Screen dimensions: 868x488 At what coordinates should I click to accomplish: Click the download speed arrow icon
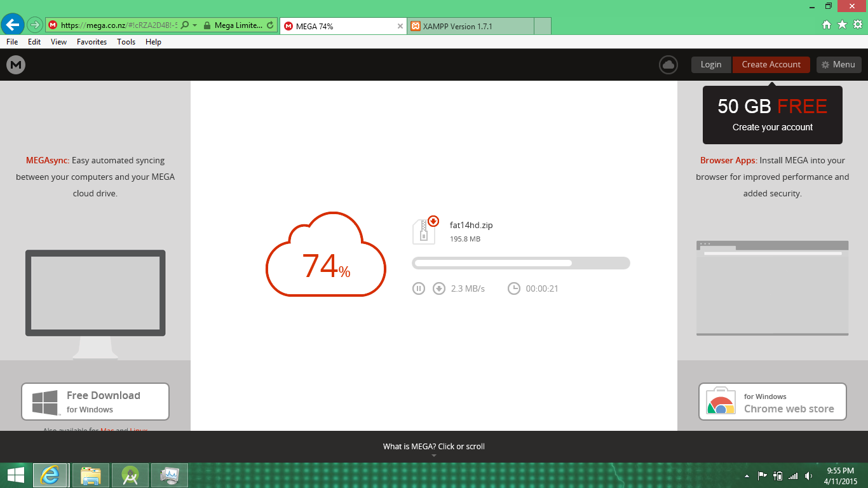(x=439, y=288)
